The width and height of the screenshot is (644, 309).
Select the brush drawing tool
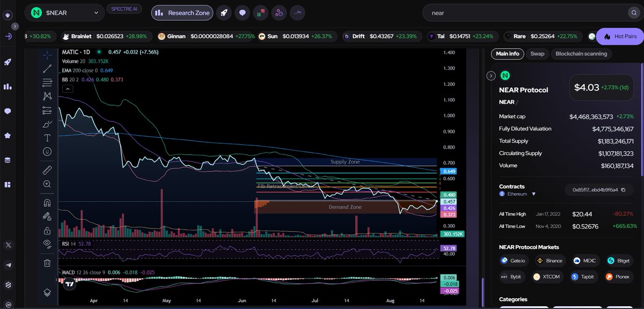click(47, 124)
